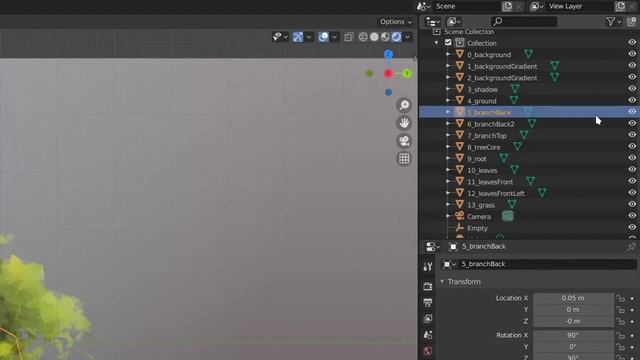This screenshot has height=360, width=640.
Task: Open the viewport shading options dropdown
Action: pyautogui.click(x=407, y=37)
